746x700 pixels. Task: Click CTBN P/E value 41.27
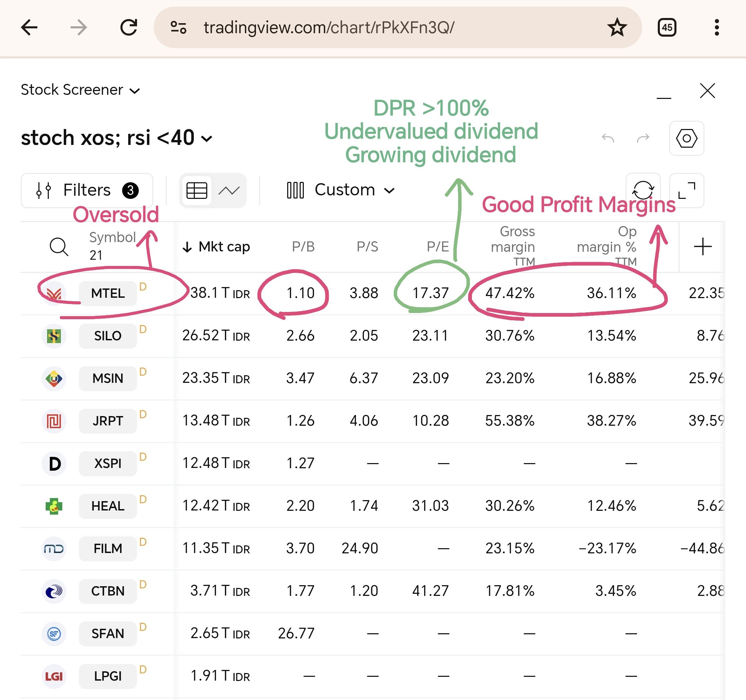coord(430,591)
